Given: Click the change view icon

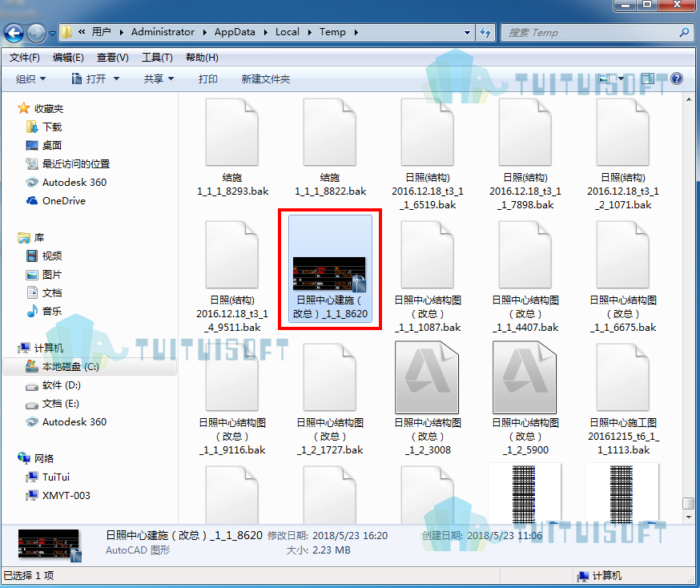Looking at the screenshot, I should [x=605, y=79].
